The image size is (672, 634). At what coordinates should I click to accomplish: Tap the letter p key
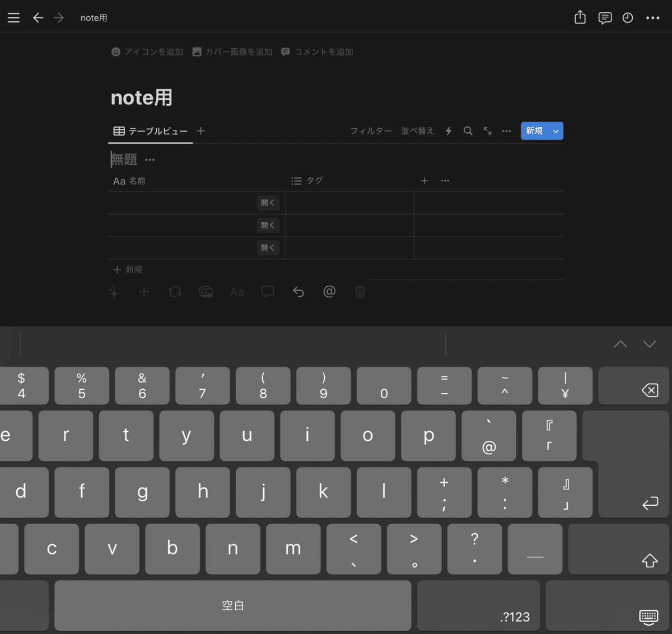click(x=428, y=436)
